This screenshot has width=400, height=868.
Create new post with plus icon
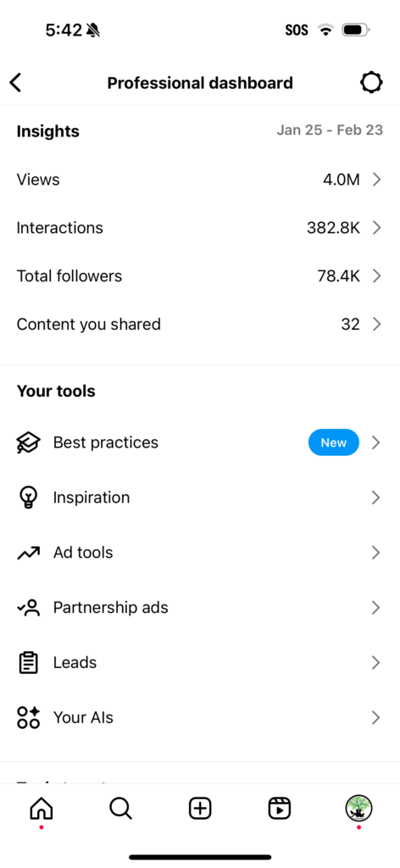coord(200,809)
